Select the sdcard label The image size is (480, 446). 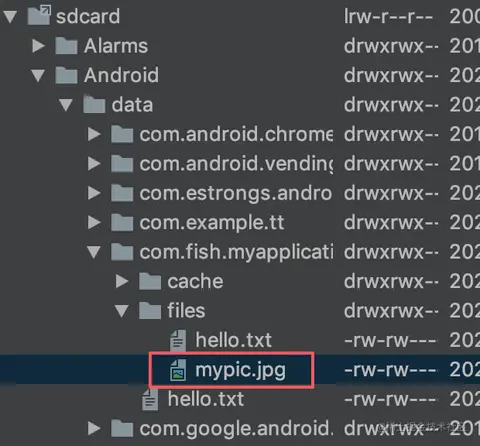point(88,16)
